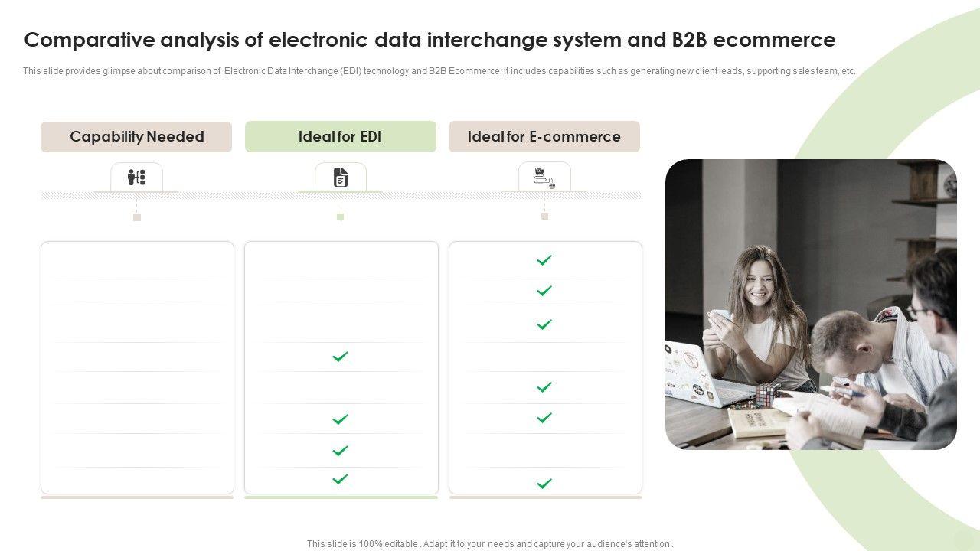
Task: Click the shopping cart e-commerce icon
Action: [544, 178]
